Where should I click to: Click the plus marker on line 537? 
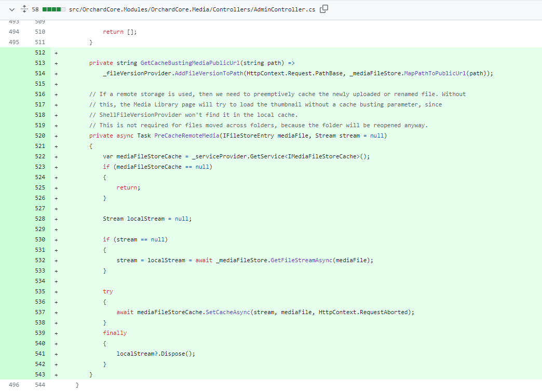[x=56, y=313]
